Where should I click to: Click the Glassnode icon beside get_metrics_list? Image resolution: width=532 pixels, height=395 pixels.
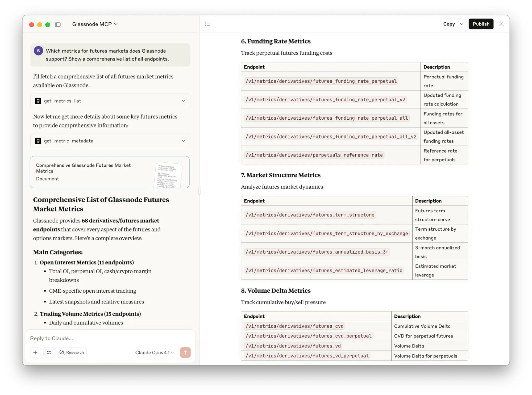point(38,101)
